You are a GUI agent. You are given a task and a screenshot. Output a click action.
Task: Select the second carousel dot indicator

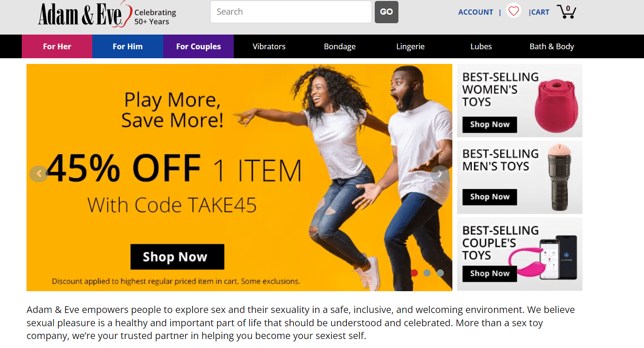[x=427, y=273]
